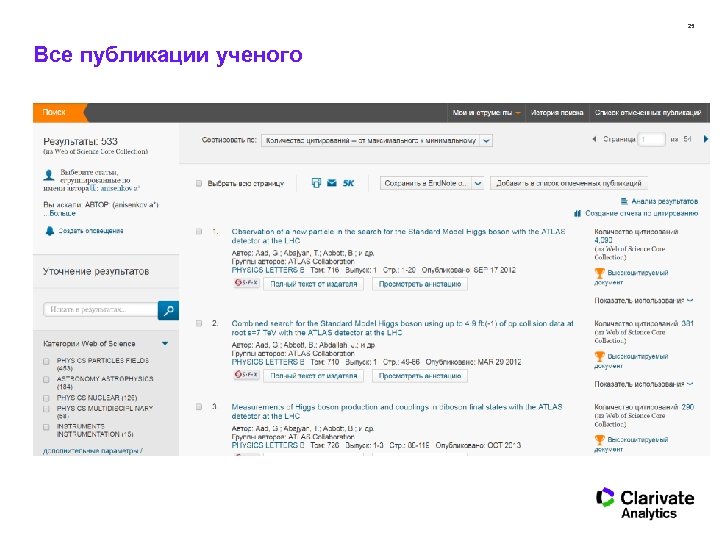
Task: Check the ASTRONOMY ASTROPHYSICS category
Action: click(x=46, y=379)
